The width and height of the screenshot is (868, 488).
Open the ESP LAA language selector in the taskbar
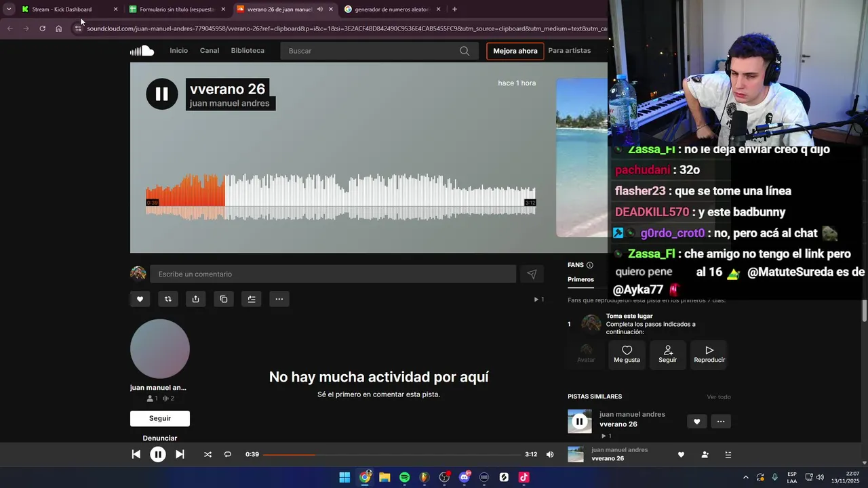point(792,477)
